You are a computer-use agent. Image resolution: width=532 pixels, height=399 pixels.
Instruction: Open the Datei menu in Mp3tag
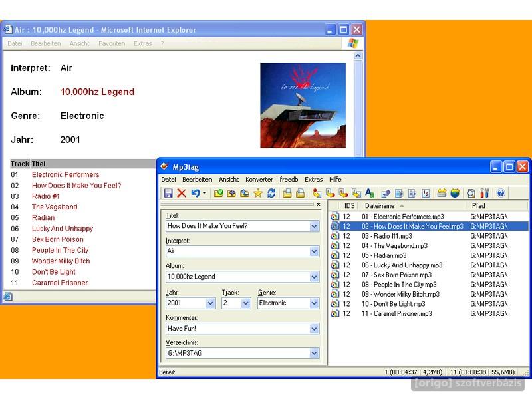point(168,179)
